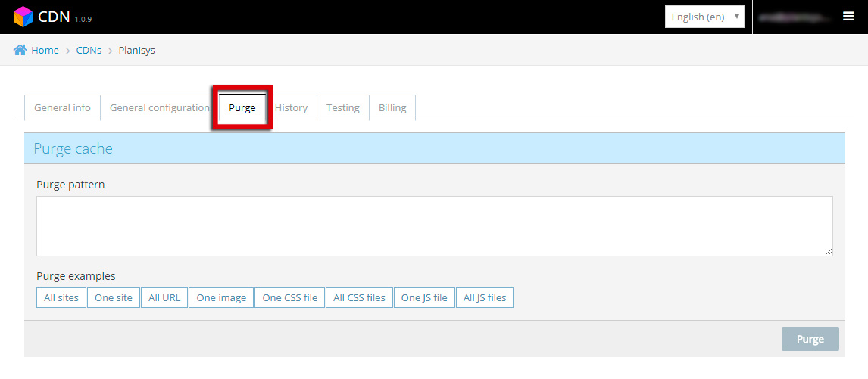Click the Purge cache panel heading
The image size is (868, 379).
coord(73,148)
